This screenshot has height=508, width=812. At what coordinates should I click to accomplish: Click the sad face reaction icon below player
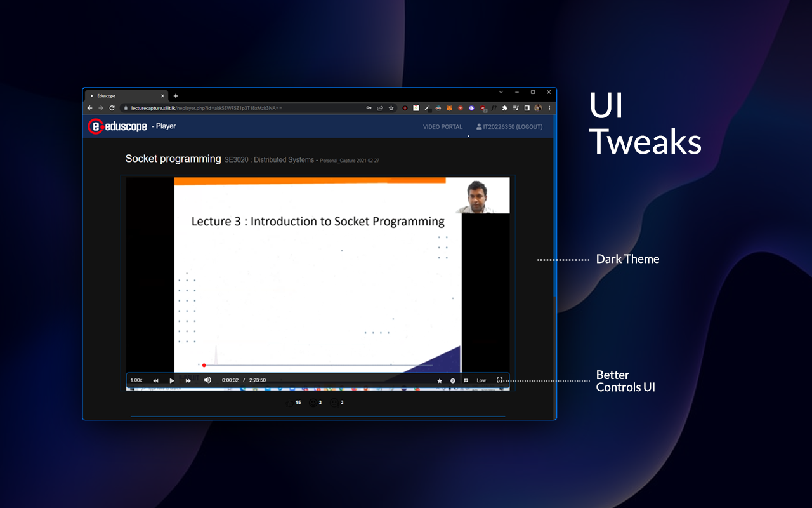[x=334, y=403]
